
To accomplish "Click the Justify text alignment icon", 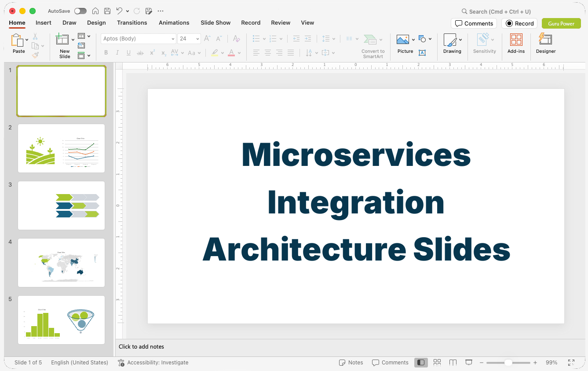I will (x=291, y=53).
